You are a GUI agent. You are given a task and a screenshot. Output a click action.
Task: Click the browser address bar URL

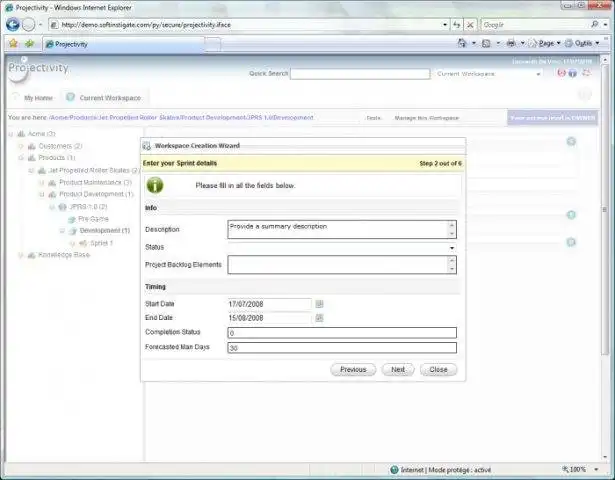251,25
